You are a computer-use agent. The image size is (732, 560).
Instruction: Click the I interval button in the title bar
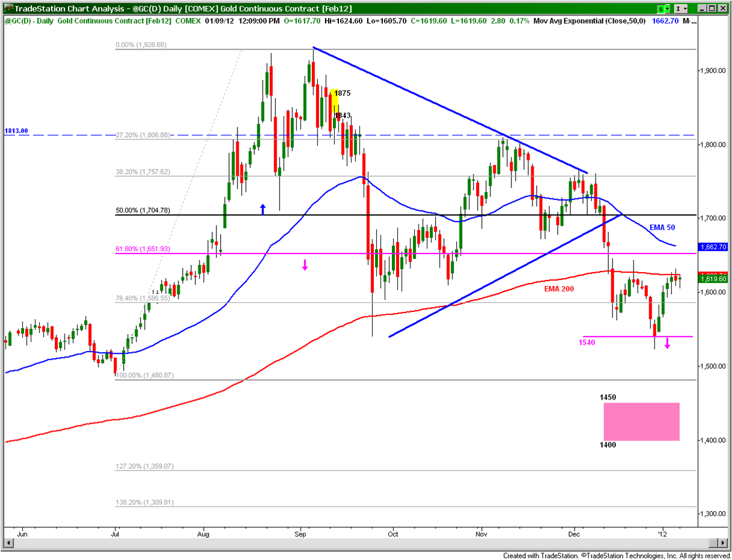click(678, 9)
